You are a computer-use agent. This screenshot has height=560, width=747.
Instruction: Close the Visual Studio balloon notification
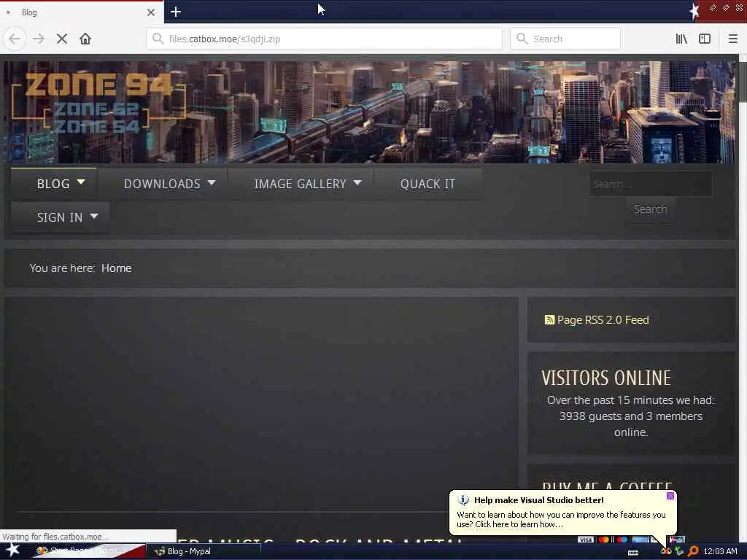click(x=670, y=496)
